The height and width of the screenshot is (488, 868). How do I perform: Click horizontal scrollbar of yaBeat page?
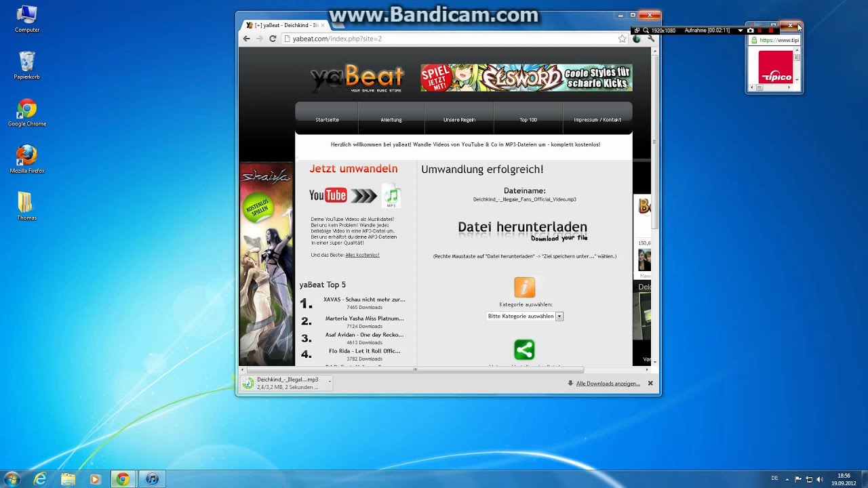(414, 370)
